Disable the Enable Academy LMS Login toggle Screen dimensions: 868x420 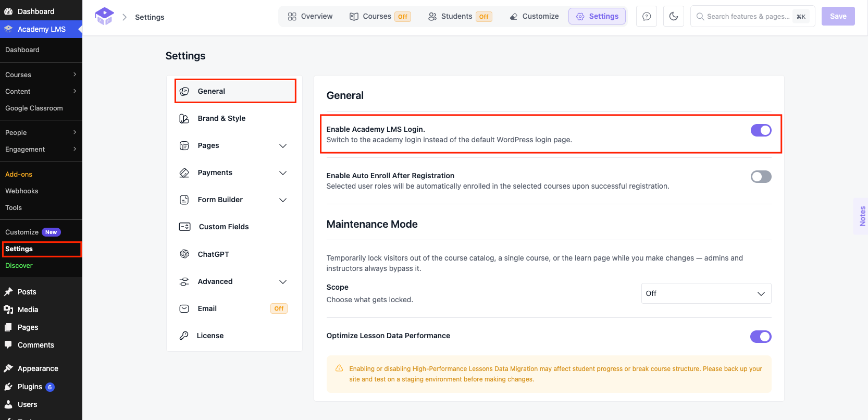coord(761,130)
